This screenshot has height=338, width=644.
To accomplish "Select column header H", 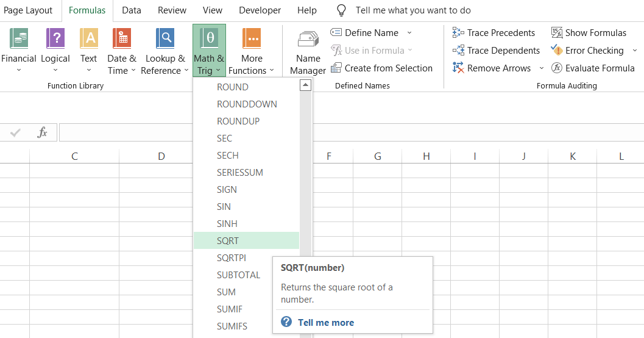I will (x=426, y=157).
